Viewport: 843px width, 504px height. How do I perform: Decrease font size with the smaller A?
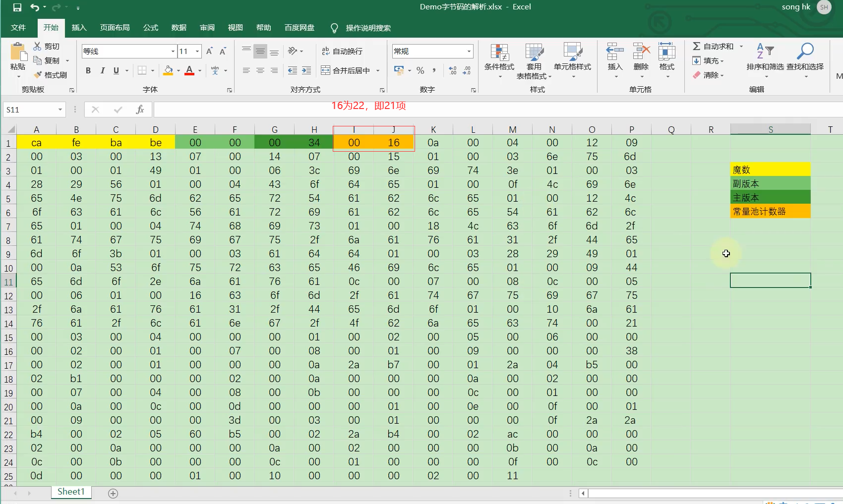point(223,51)
